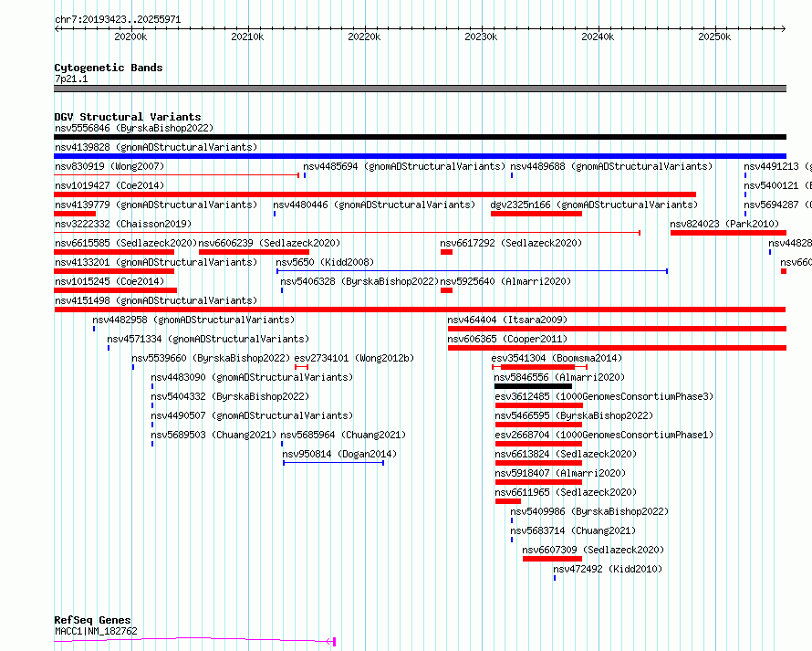Viewport: 812px width, 651px height.
Task: Select the red esv3541304 variant bar
Action: pos(537,367)
